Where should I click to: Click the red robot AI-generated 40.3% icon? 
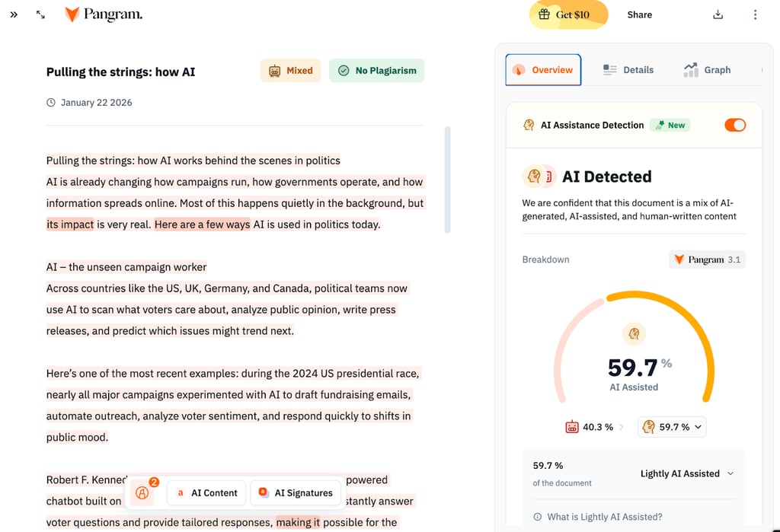(x=572, y=427)
